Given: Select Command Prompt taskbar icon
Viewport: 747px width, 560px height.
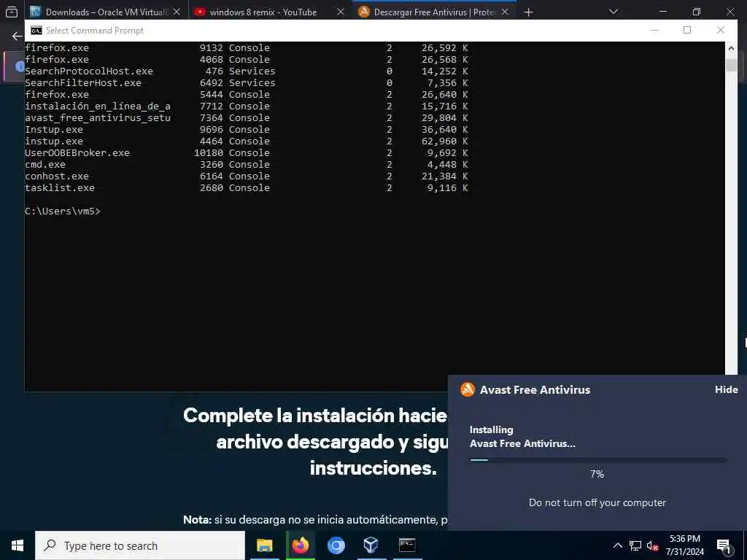Looking at the screenshot, I should (407, 545).
